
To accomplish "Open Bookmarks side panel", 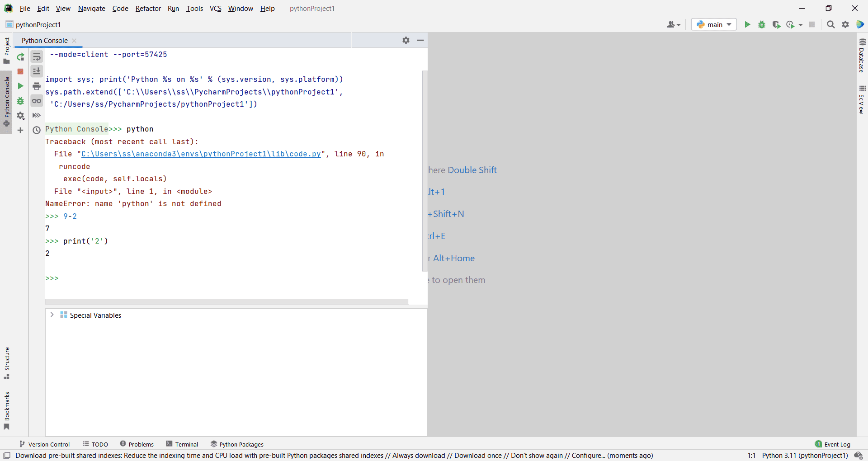I will point(6,411).
